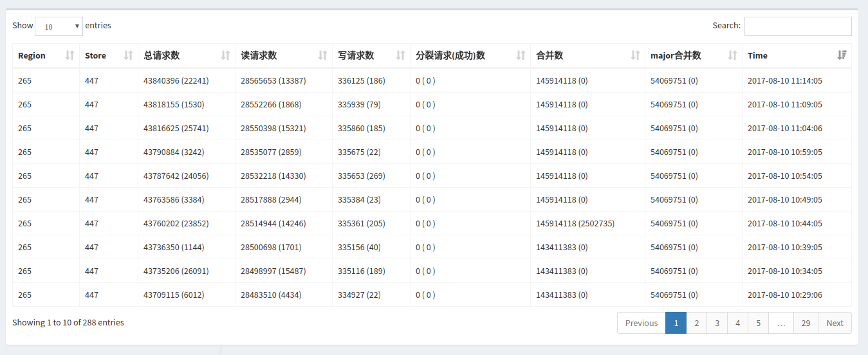Select cell 43818155 (1530)
This screenshot has width=868, height=355.
(174, 104)
